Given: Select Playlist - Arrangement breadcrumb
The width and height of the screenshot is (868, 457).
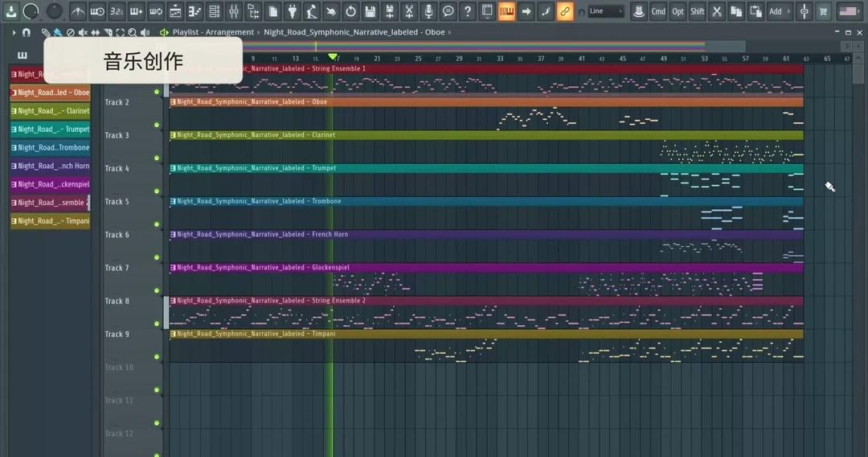Looking at the screenshot, I should coord(213,32).
